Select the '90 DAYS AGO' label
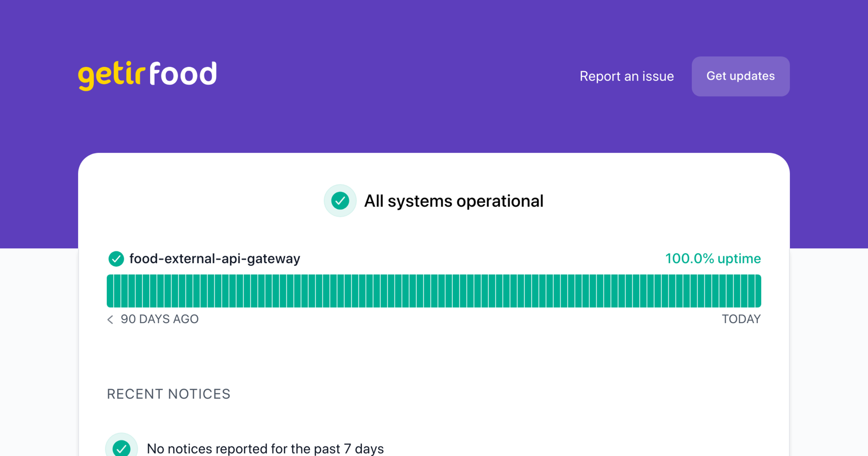The image size is (868, 456). tap(159, 319)
